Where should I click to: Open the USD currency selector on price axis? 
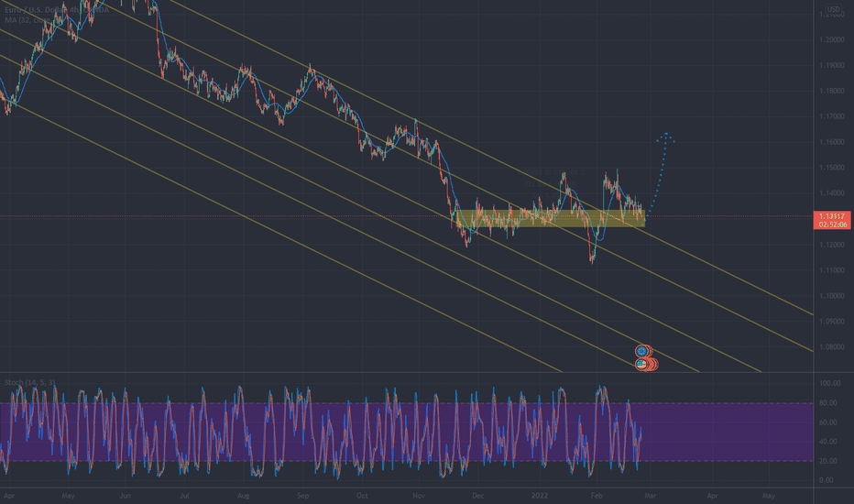[833, 9]
